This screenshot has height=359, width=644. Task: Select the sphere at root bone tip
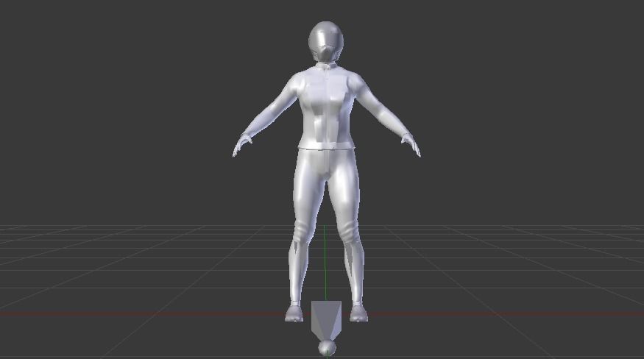click(327, 348)
